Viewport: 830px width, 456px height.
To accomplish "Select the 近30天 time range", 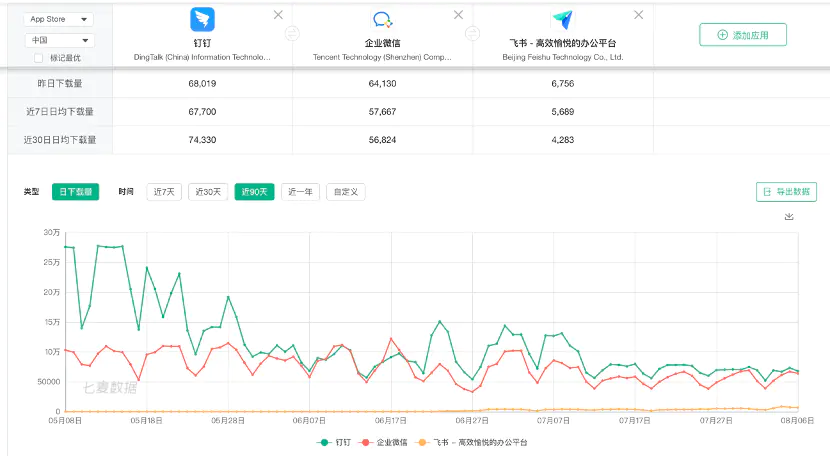I will [208, 192].
